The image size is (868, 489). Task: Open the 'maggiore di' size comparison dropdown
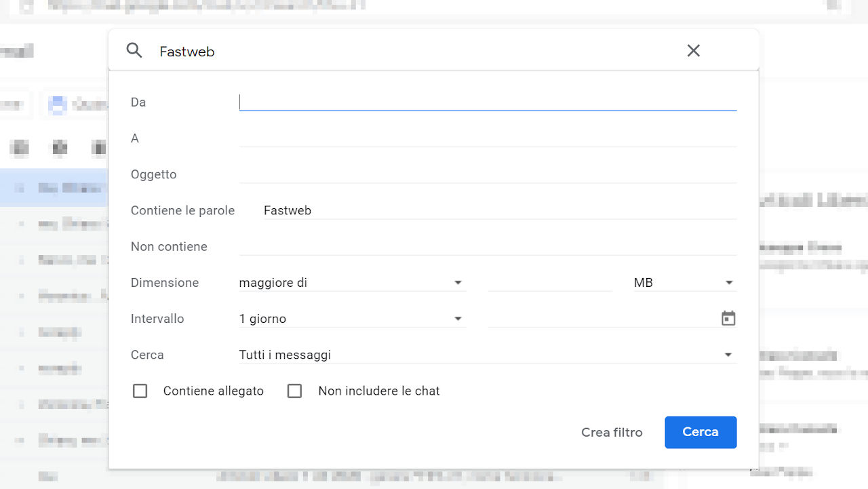coord(352,282)
